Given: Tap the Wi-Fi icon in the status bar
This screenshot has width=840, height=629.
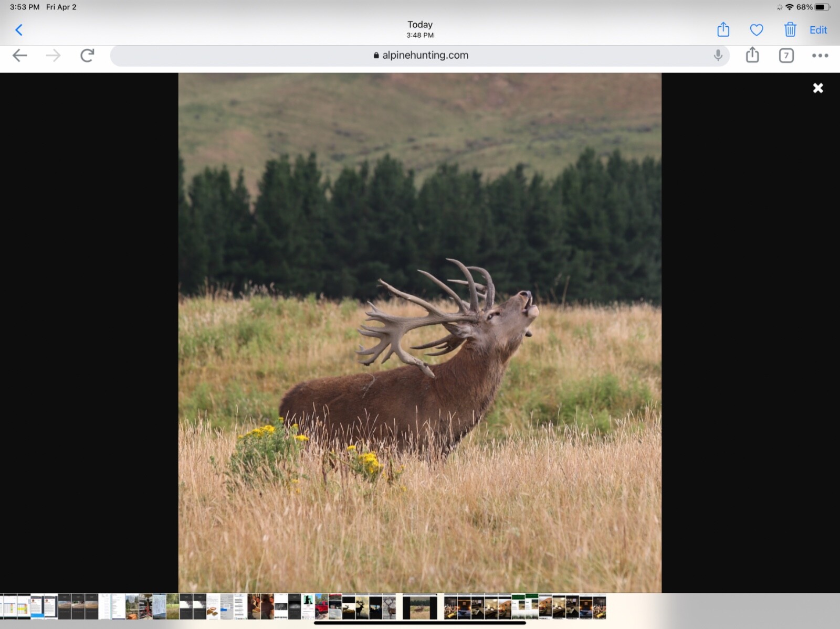Looking at the screenshot, I should [x=789, y=7].
